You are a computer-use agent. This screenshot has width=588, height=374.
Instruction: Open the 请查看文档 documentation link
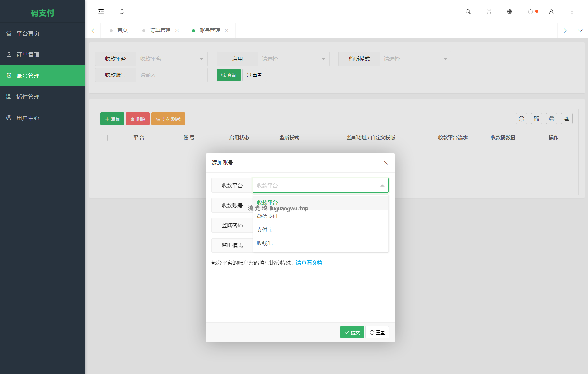tap(309, 263)
